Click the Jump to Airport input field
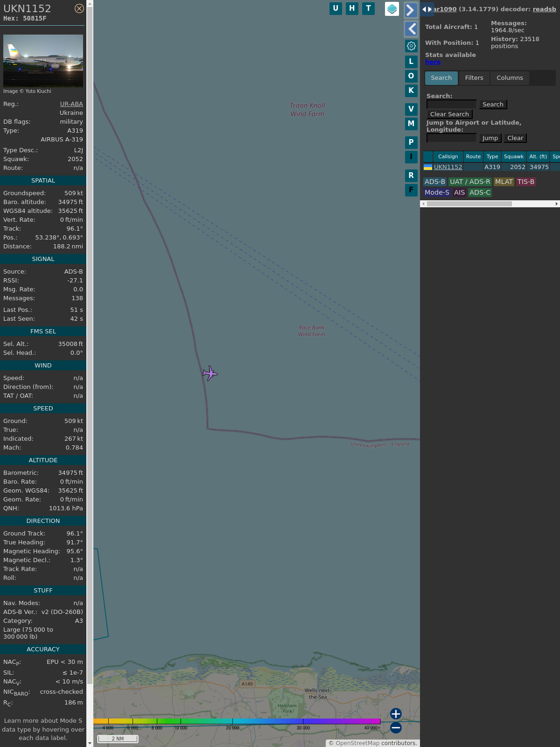560x747 pixels. point(451,138)
